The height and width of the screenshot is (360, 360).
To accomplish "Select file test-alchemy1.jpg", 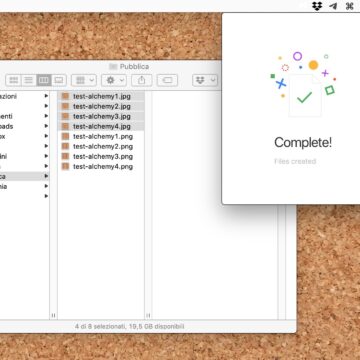I will (x=101, y=96).
